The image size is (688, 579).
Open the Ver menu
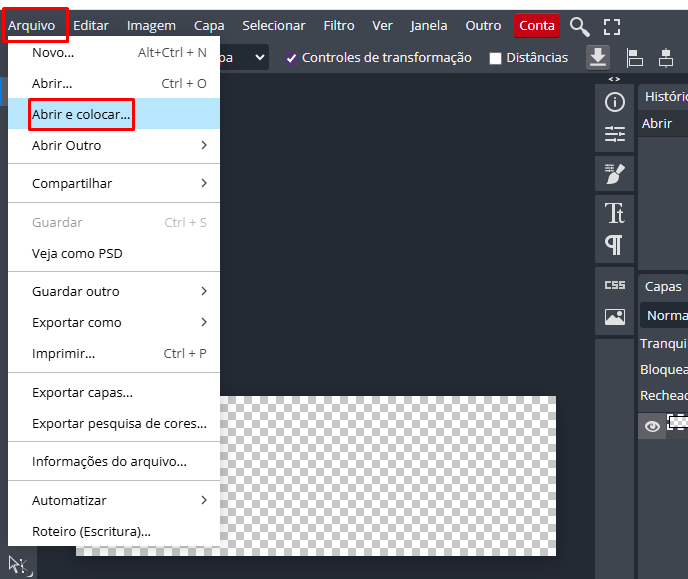coord(383,26)
